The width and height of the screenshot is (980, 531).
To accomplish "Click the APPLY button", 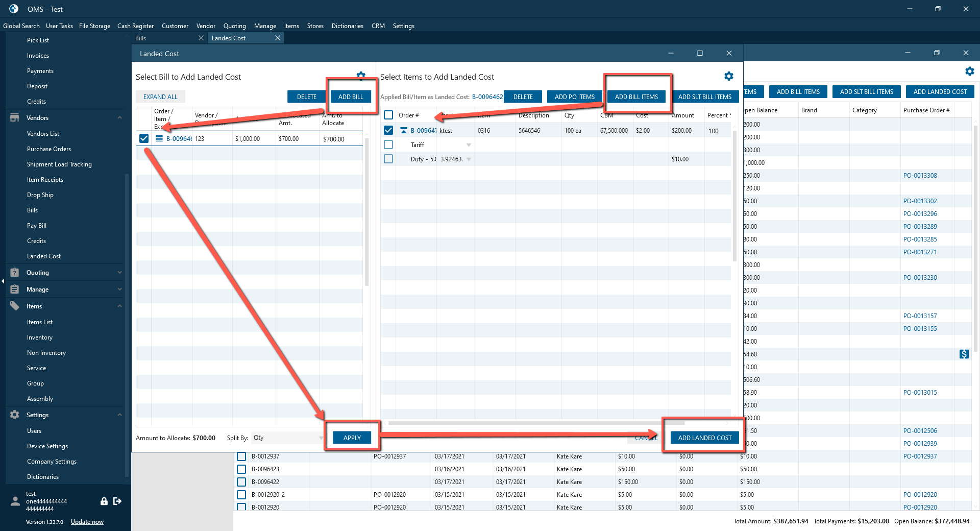I will coord(352,438).
